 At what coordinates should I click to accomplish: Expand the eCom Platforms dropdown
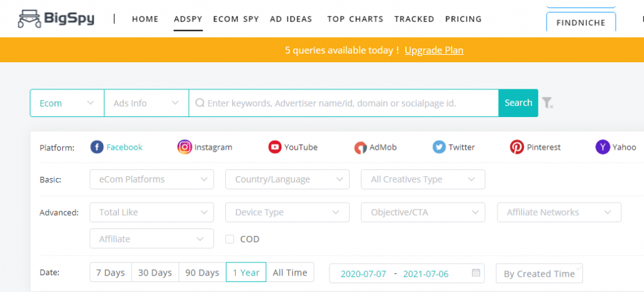[x=152, y=179]
